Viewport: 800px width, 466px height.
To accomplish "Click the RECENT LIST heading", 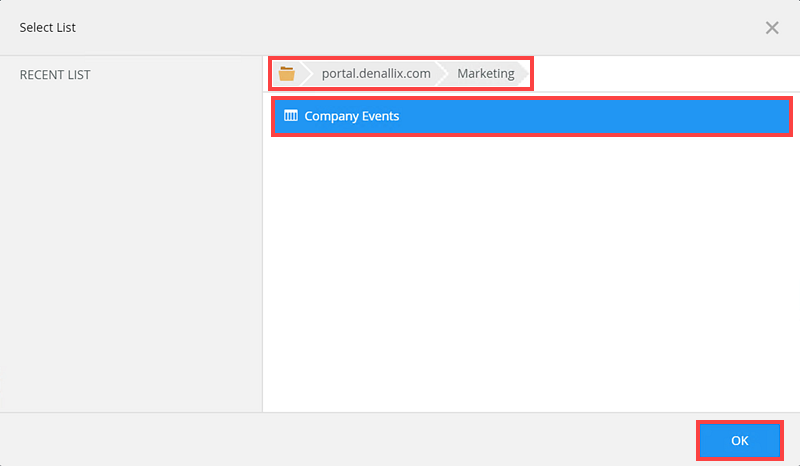I will [x=55, y=75].
